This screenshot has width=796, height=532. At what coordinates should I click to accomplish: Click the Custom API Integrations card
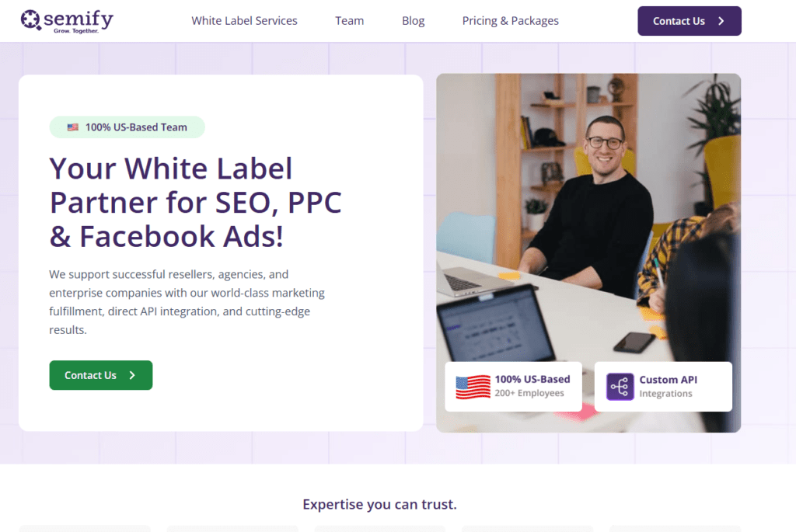663,387
